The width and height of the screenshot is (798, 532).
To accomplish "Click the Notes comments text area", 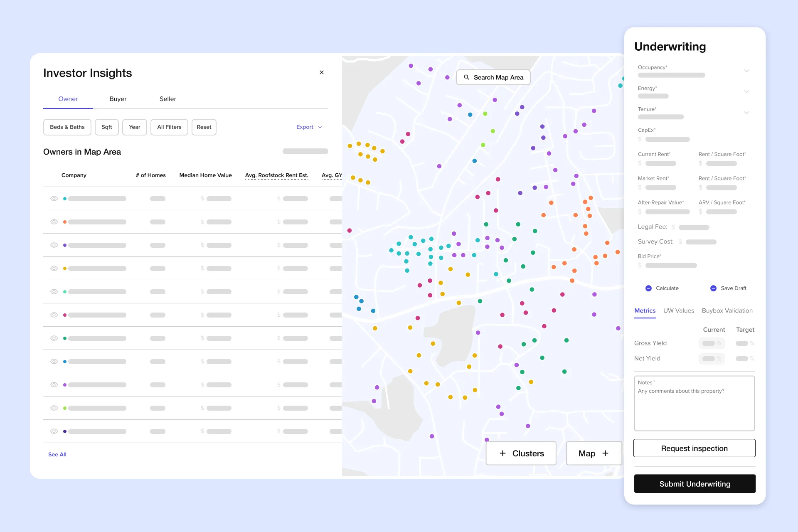I will (x=695, y=404).
